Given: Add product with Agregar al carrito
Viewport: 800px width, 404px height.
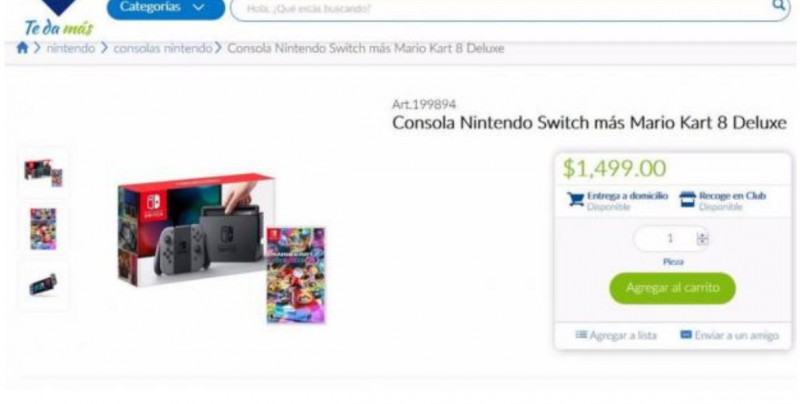Looking at the screenshot, I should click(672, 288).
